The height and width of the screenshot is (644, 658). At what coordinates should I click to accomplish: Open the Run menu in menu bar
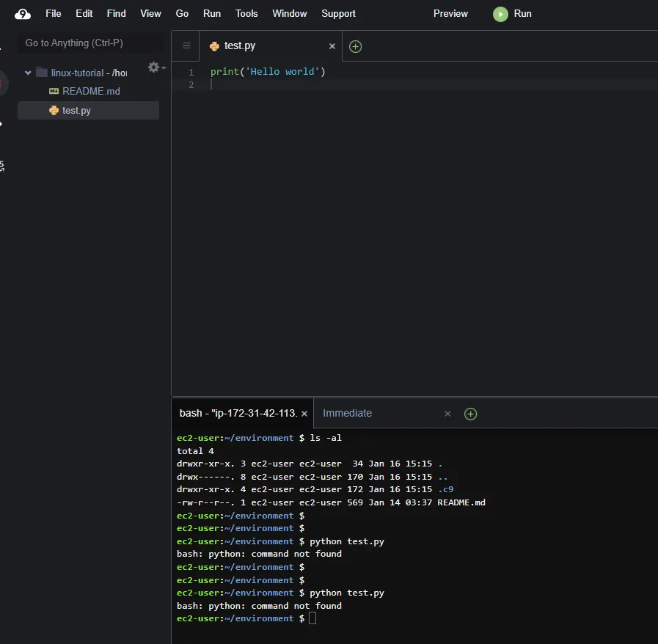point(211,13)
